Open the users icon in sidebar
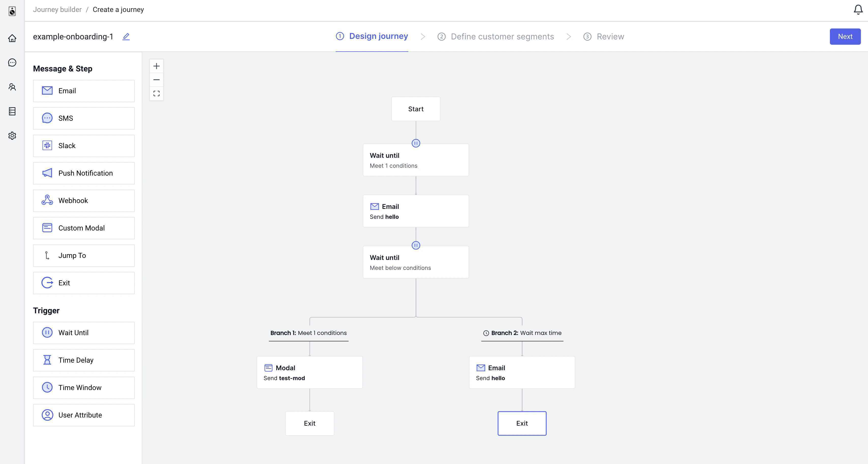 (12, 87)
